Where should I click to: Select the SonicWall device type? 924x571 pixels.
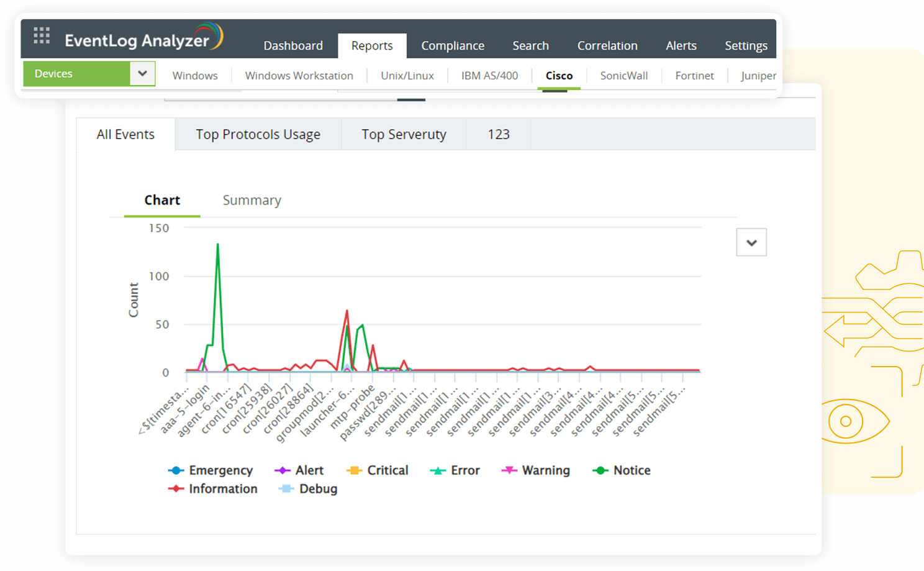pos(623,76)
